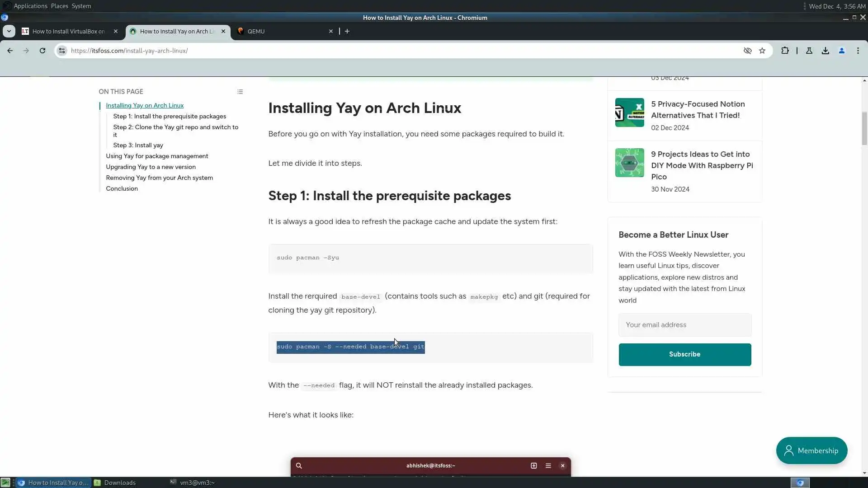Click the browser reload icon
The image size is (868, 488).
[42, 51]
